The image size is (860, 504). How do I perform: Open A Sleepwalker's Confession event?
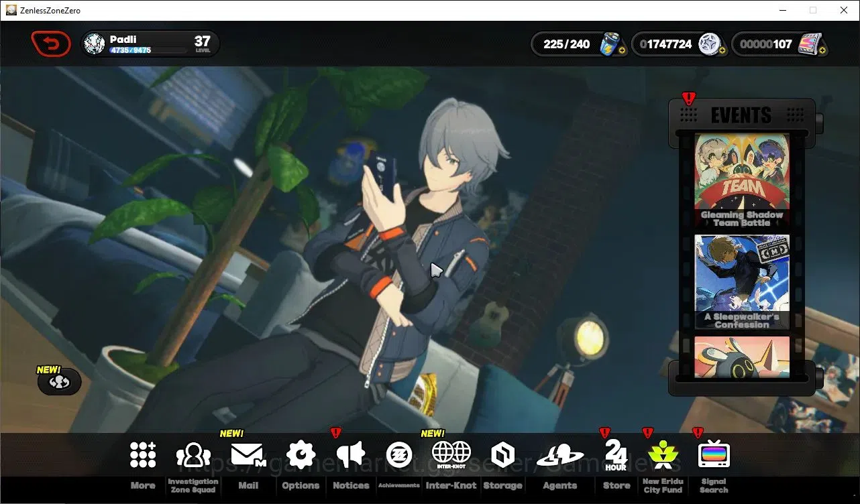(x=742, y=281)
